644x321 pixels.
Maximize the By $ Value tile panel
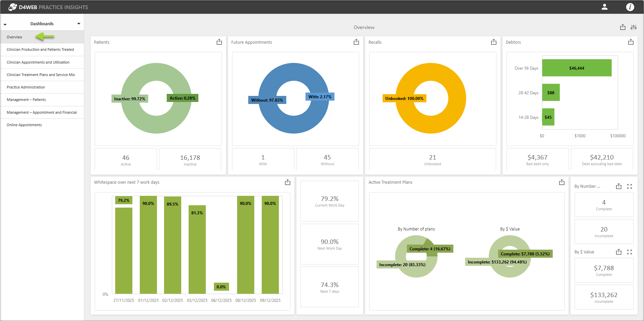point(630,252)
